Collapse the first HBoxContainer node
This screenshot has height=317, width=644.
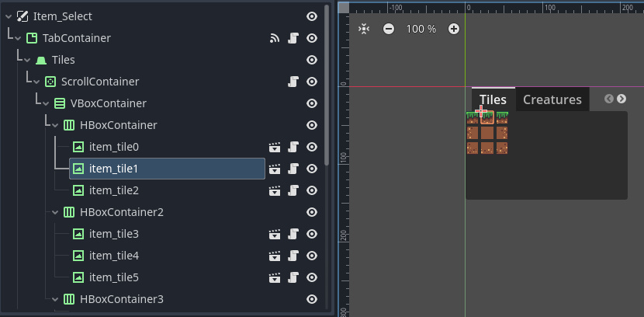click(55, 125)
